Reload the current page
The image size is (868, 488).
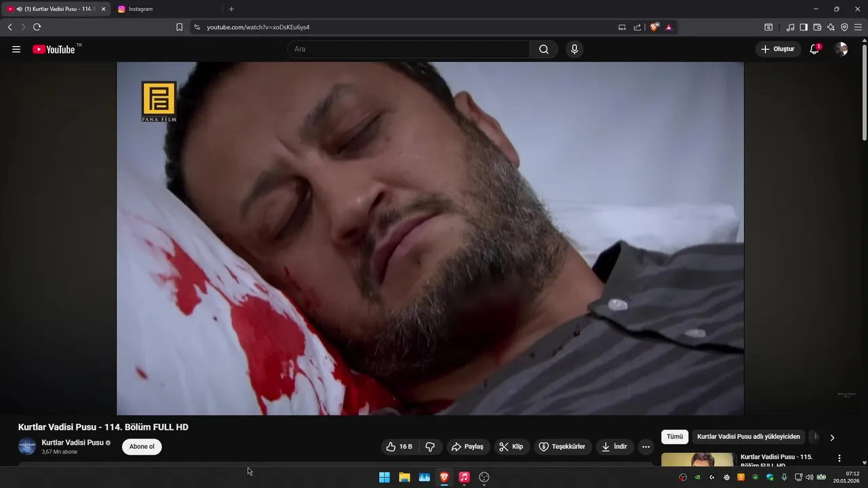[x=37, y=27]
